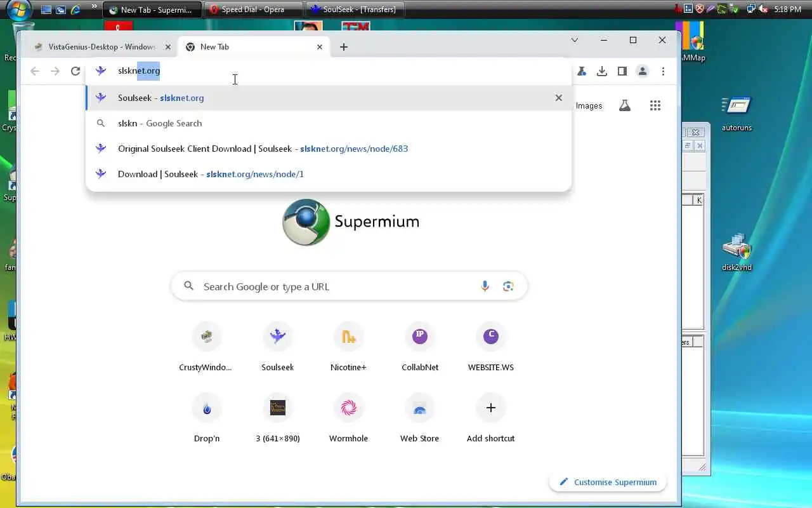Close the VistaGenius-Desktop tab
This screenshot has height=508, width=812.
(168, 47)
